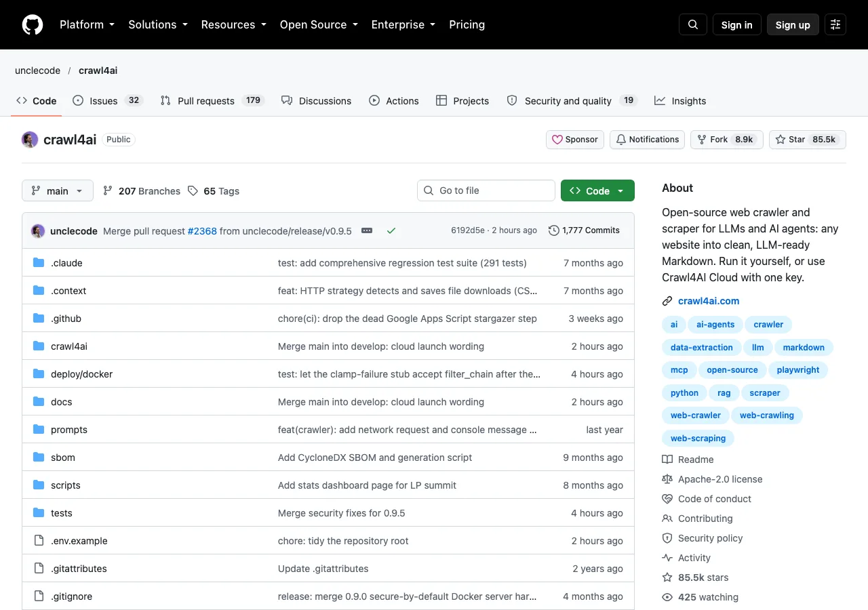Select the Actions tab
Viewport: 868px width, 610px height.
coord(394,101)
